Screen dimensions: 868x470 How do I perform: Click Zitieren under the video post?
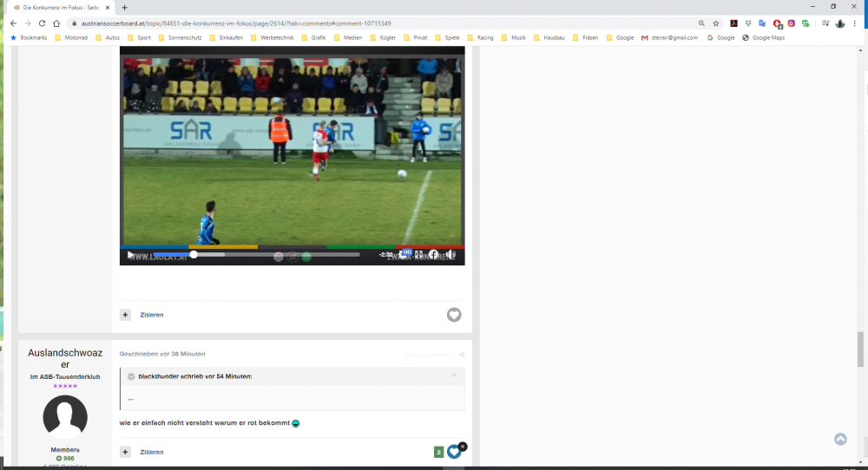click(152, 315)
